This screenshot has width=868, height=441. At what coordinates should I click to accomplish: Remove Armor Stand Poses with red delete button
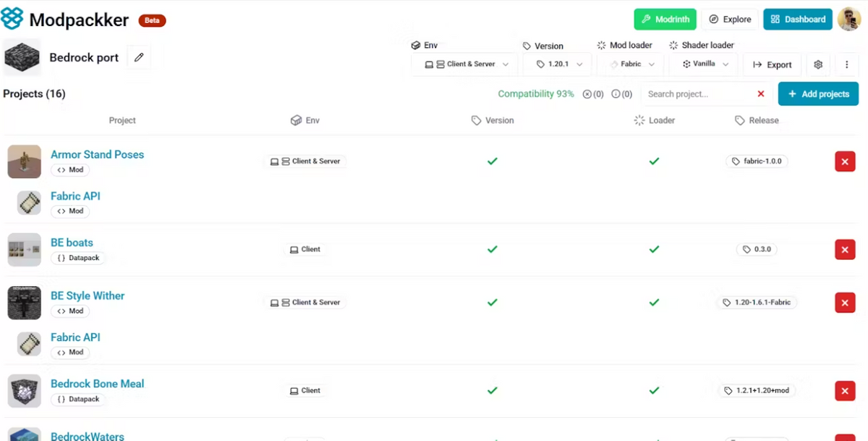[x=844, y=161]
